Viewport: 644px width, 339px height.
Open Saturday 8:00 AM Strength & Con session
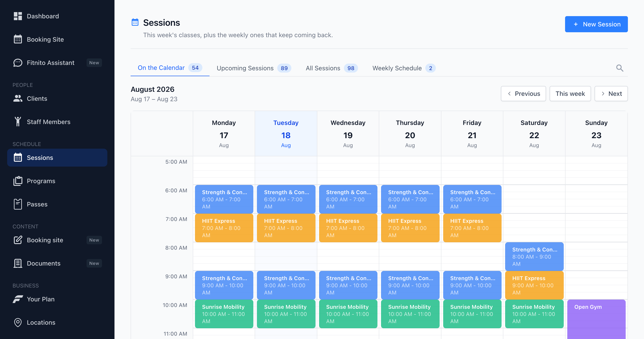click(x=534, y=256)
